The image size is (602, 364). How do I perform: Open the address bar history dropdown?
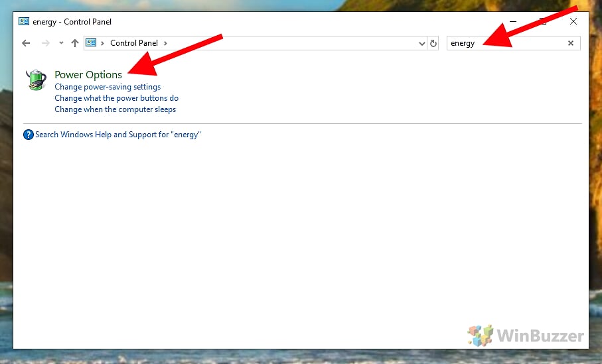pos(422,43)
